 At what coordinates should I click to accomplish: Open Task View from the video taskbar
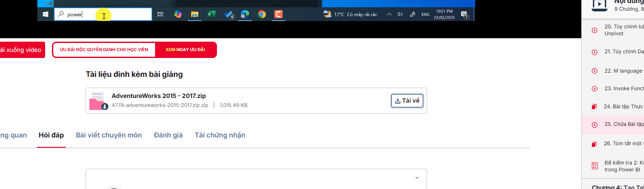pos(160,15)
